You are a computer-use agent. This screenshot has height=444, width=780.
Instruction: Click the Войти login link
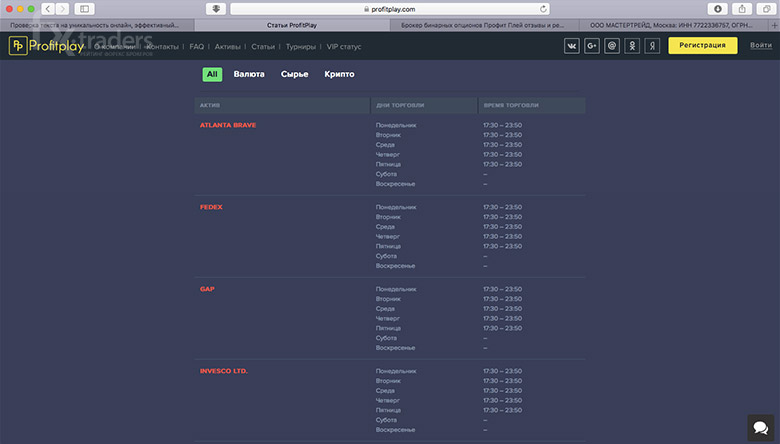point(761,45)
